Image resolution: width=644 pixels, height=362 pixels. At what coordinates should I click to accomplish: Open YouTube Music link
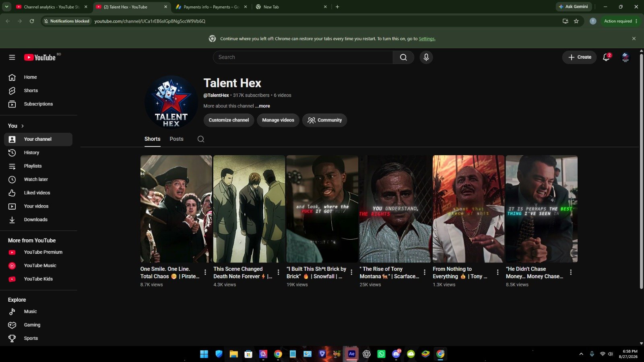(x=38, y=265)
